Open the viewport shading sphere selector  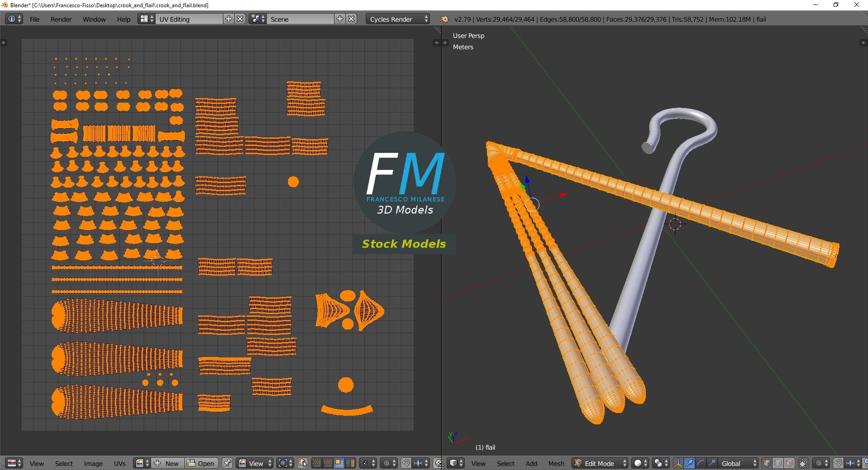[x=638, y=463]
